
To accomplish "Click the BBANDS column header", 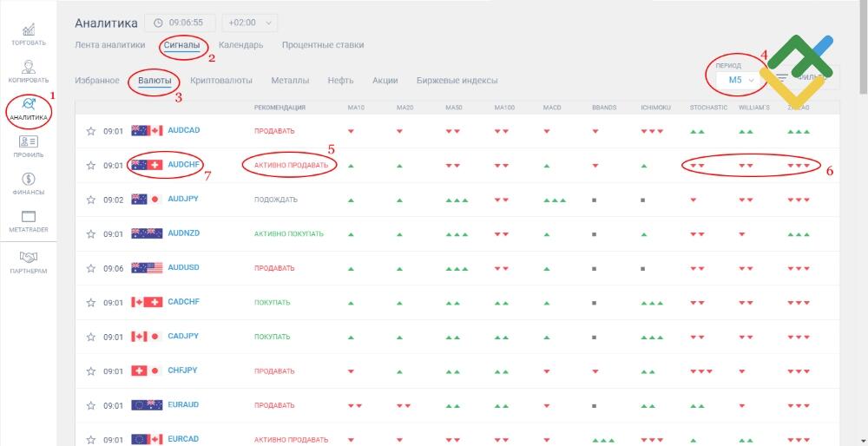I will tap(604, 108).
